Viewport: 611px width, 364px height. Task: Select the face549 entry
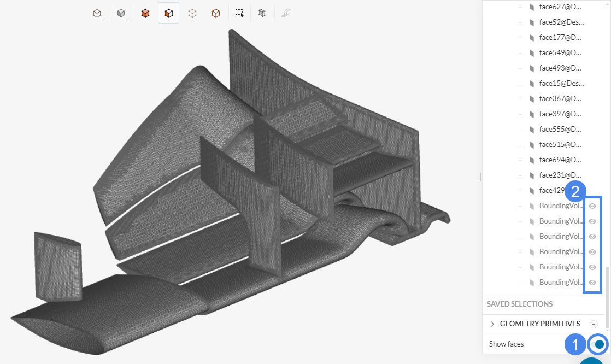click(560, 53)
